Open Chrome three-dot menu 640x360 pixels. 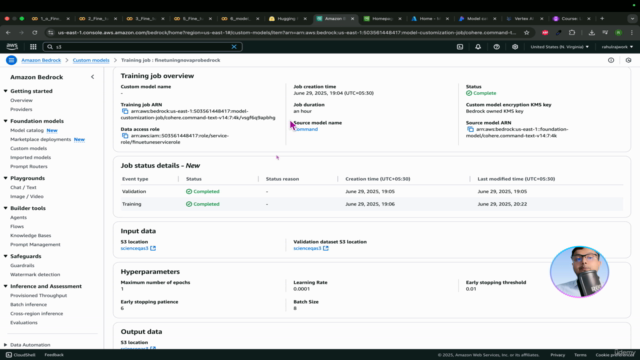(x=632, y=33)
